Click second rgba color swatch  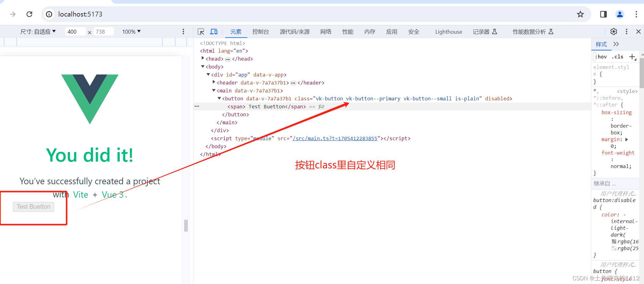pyautogui.click(x=614, y=248)
